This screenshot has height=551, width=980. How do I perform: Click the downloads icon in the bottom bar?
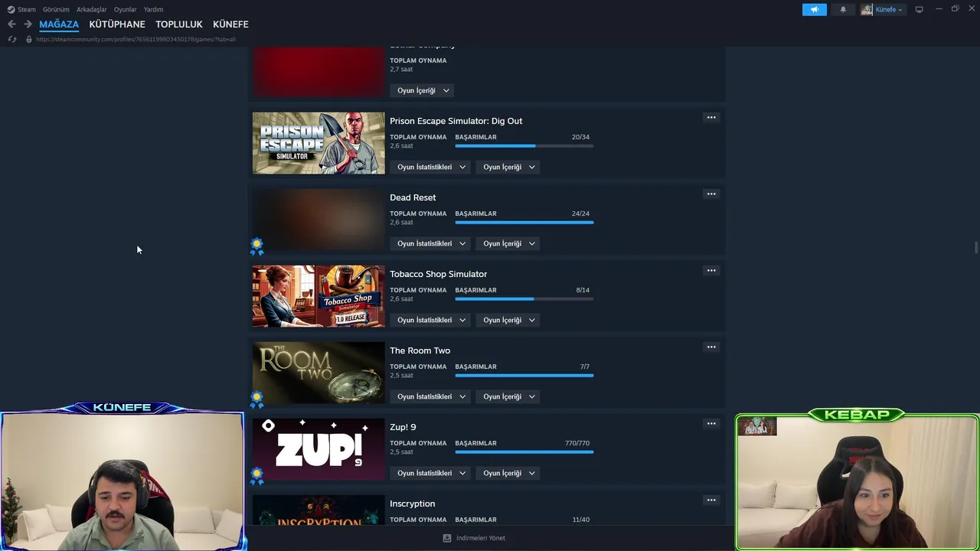point(447,538)
